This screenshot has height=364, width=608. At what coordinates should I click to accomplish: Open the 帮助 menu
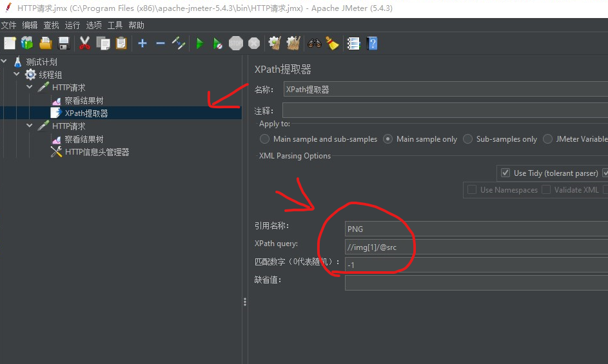coord(136,25)
